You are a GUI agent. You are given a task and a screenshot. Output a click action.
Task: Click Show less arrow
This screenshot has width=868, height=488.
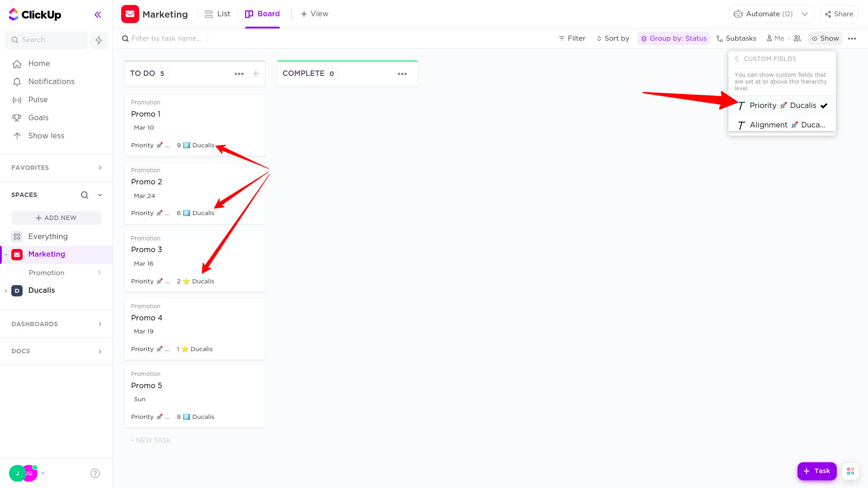coord(17,136)
